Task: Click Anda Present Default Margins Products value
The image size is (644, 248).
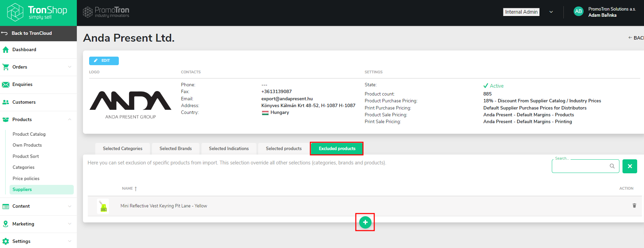Action: (529, 115)
